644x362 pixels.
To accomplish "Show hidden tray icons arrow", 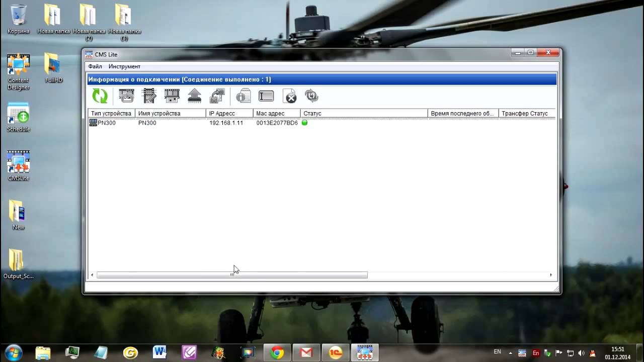I will tap(511, 353).
